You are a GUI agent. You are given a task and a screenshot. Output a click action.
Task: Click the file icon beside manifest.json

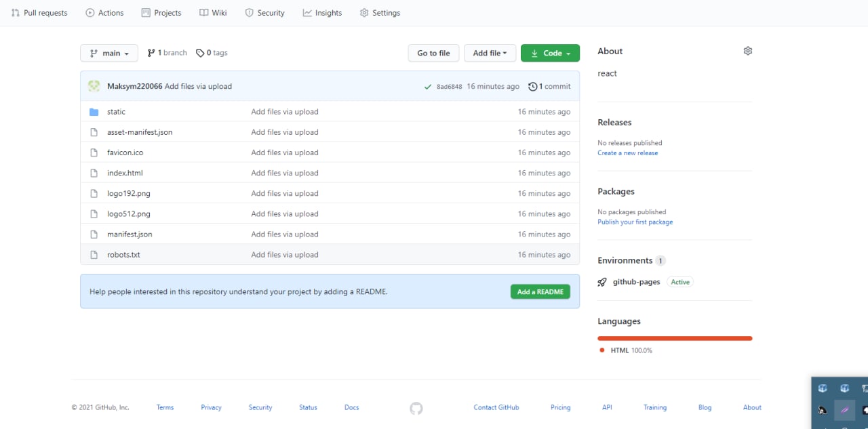(94, 234)
